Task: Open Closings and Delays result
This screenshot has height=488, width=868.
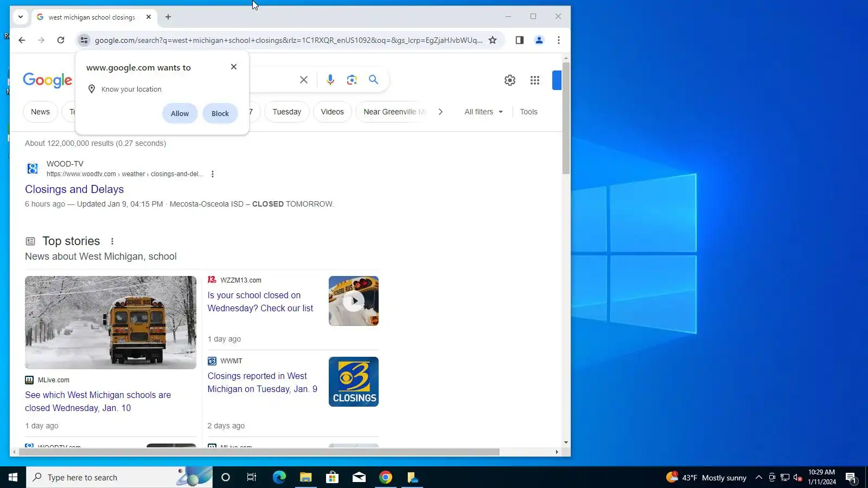Action: click(x=74, y=189)
